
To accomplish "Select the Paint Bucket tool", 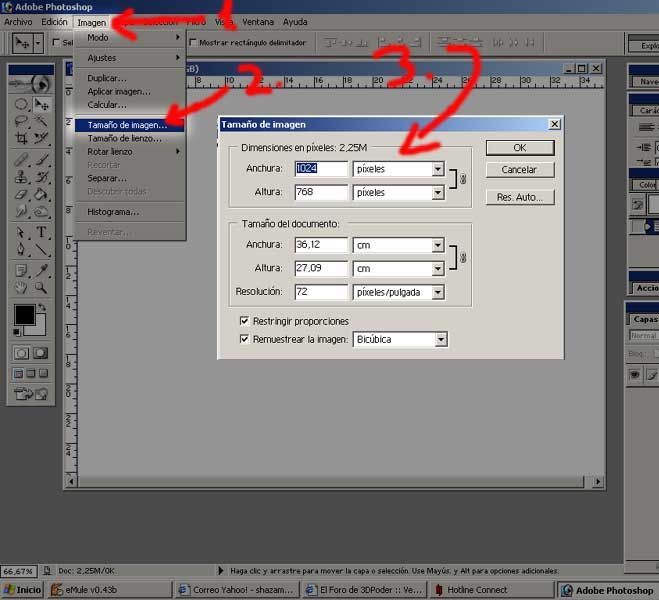I will pos(41,194).
